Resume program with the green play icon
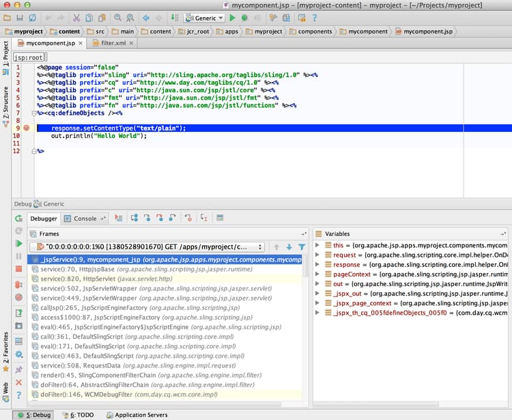This screenshot has width=512, height=420. 18,243
